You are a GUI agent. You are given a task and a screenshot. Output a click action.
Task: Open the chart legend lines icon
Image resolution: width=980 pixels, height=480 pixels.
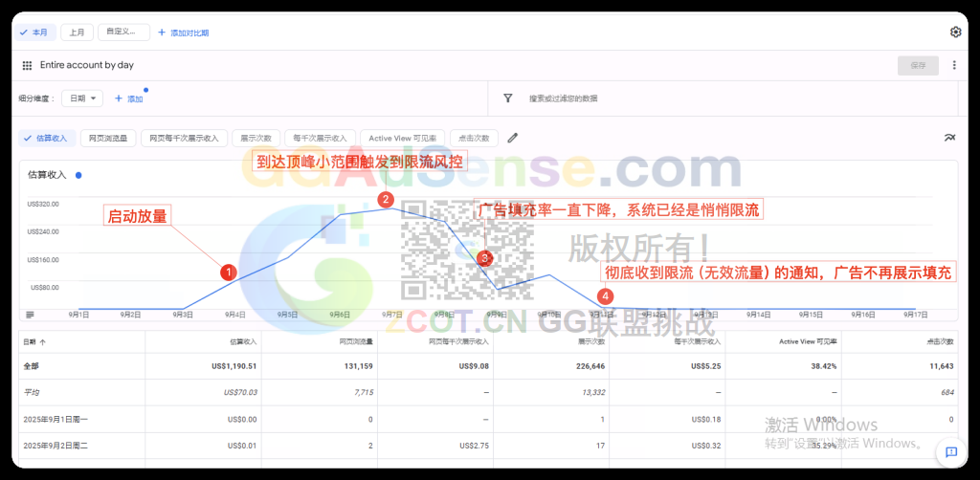coord(30,315)
